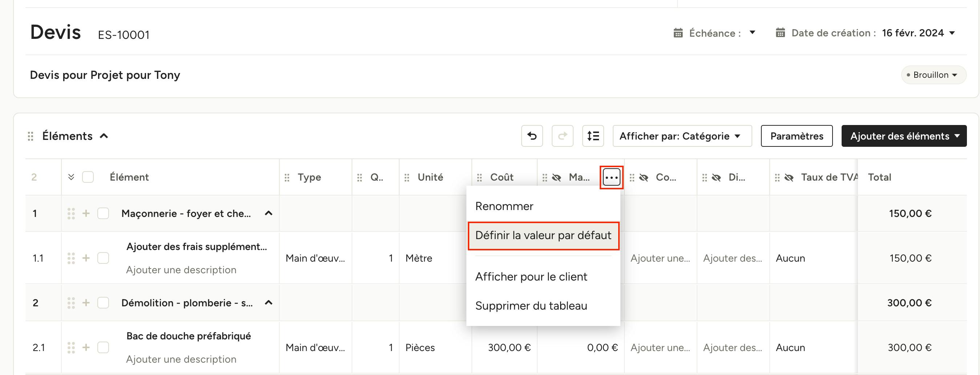The width and height of the screenshot is (980, 375).
Task: Collapse the Éléments section
Action: (x=104, y=136)
